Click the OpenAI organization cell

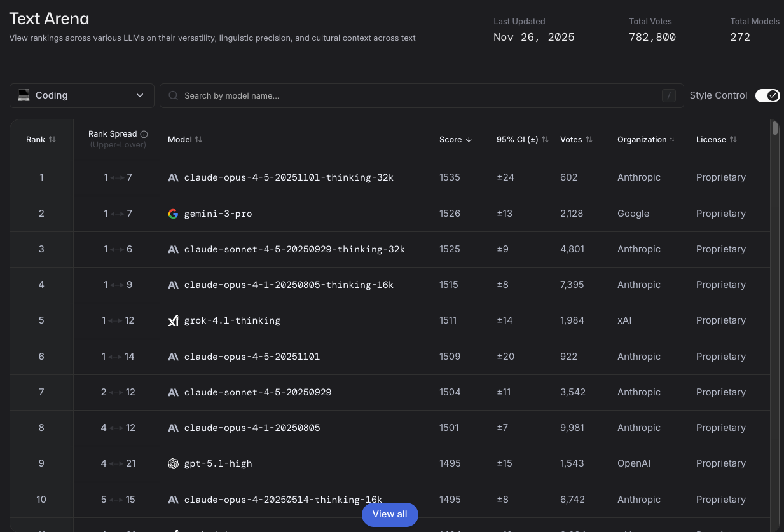634,463
